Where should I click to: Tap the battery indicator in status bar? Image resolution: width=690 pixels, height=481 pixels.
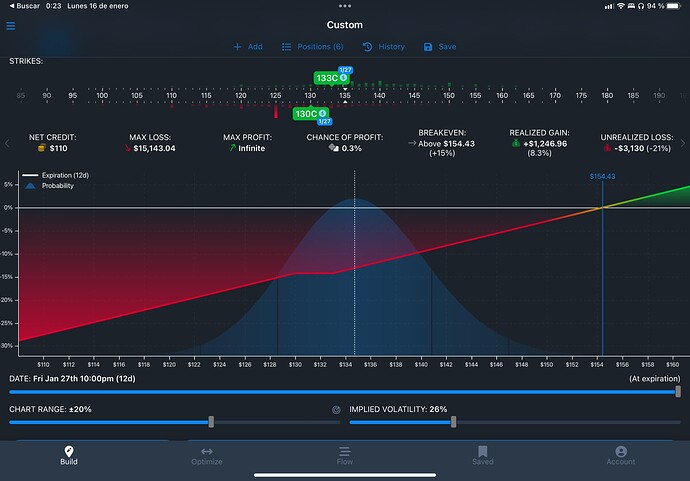674,6
